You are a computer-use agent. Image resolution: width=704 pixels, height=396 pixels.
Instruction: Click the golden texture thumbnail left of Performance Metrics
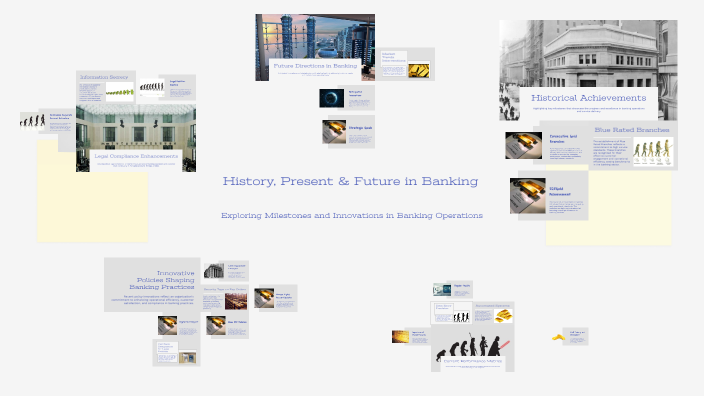click(400, 337)
